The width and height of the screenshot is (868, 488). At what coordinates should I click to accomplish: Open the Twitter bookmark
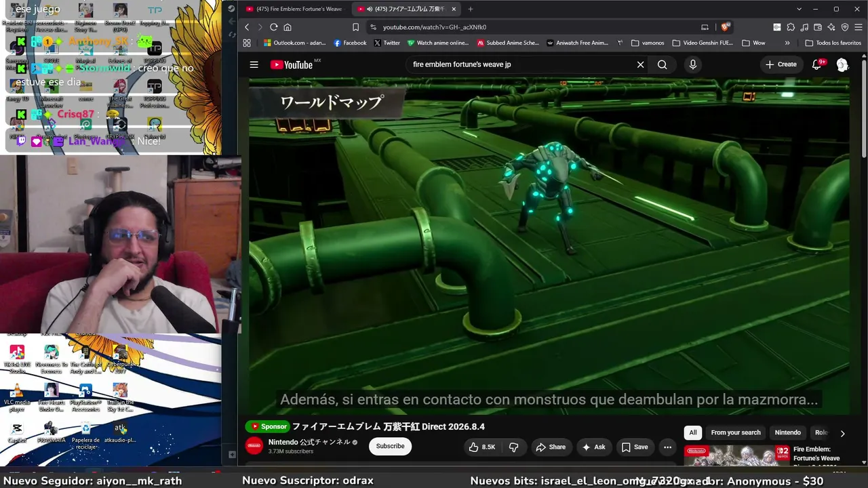(x=387, y=43)
